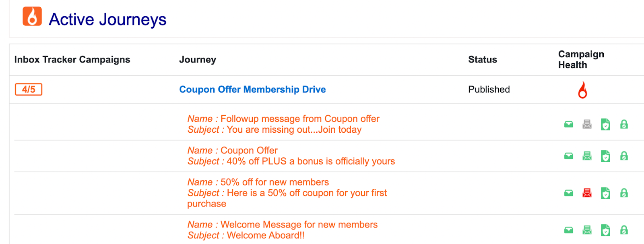Viewport: 644px width, 244px height.
Task: Click the padlock icon in the Followup message row
Action: [x=624, y=124]
